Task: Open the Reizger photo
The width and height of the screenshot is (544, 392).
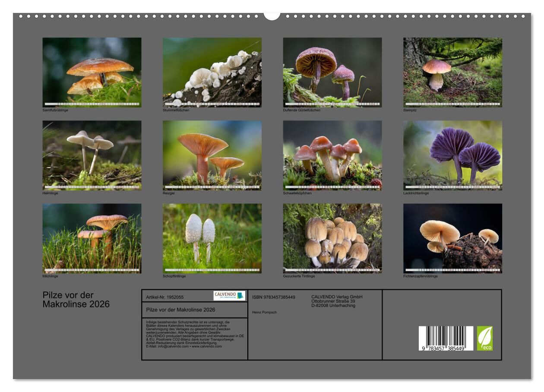Action: (212, 155)
